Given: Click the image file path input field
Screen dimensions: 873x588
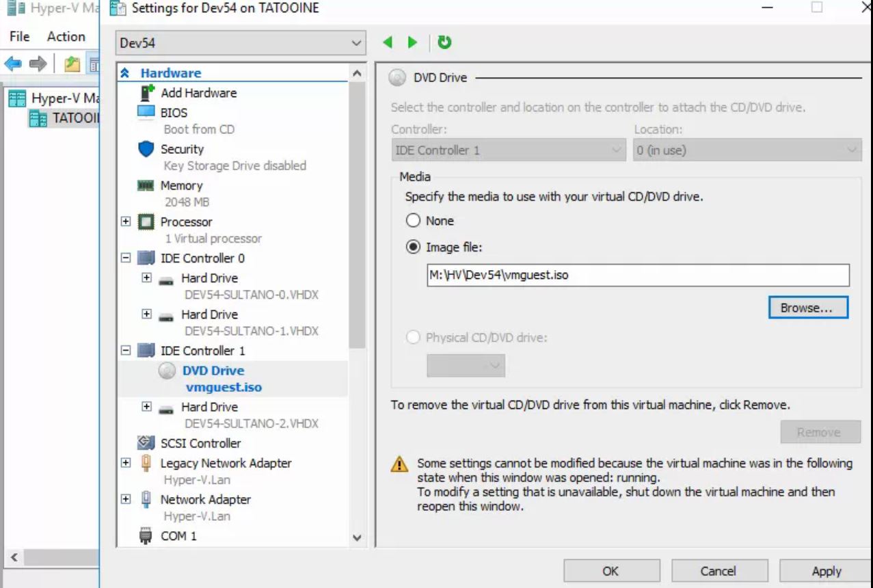Looking at the screenshot, I should click(638, 276).
